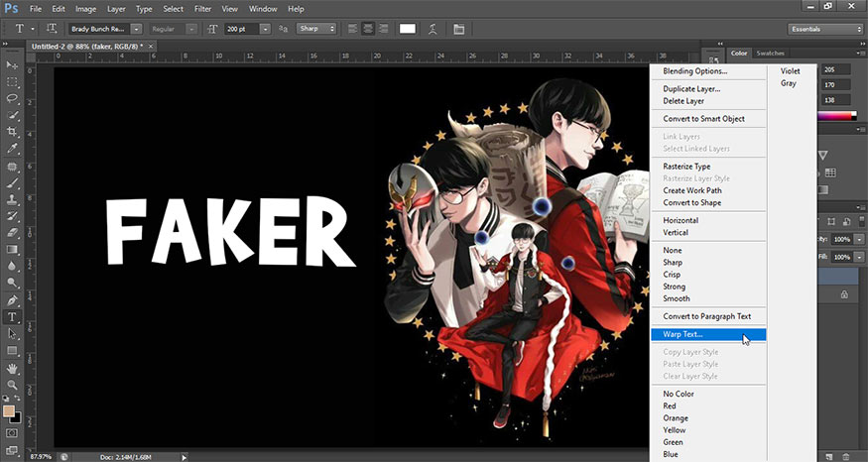
Task: Select the Healing Brush tool
Action: 12,167
